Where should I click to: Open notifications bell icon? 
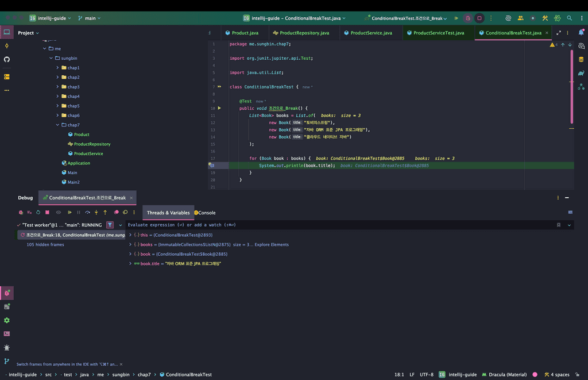[581, 33]
